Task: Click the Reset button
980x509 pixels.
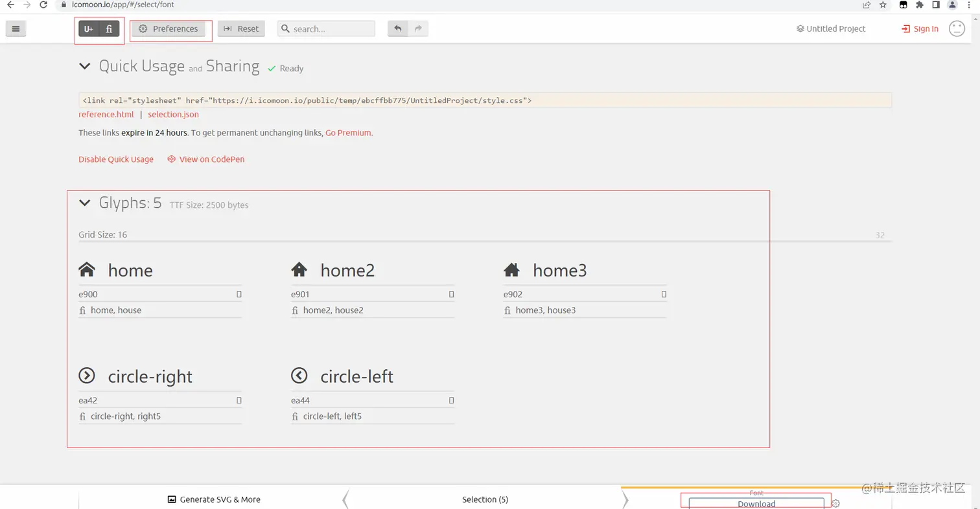Action: click(x=241, y=28)
